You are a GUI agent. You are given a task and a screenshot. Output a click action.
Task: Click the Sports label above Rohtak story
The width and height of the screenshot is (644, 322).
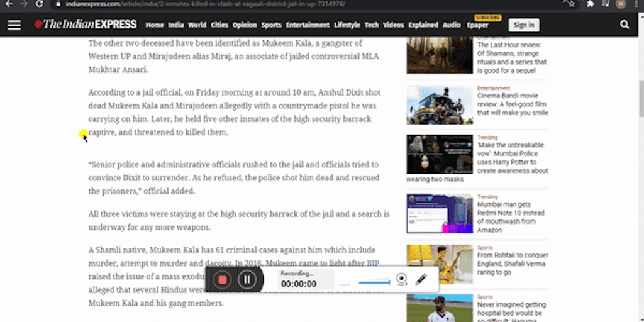pos(485,248)
